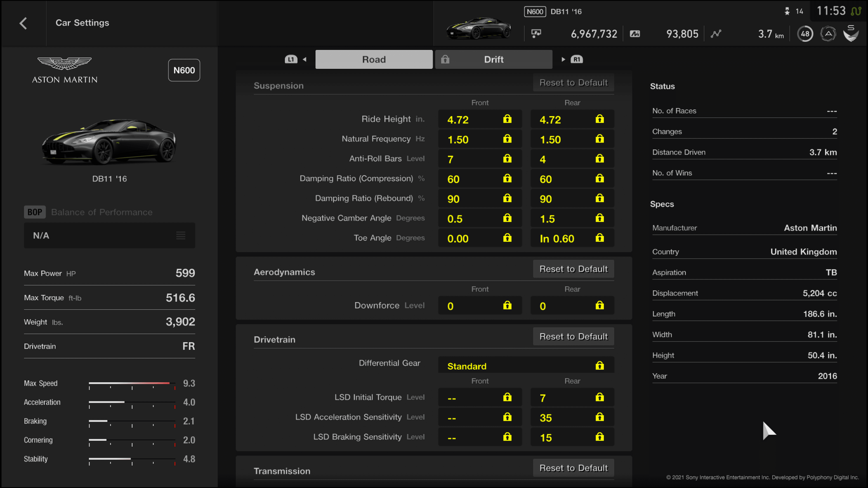Toggle lock on front Natural Frequency
The height and width of the screenshot is (488, 868).
click(x=507, y=139)
